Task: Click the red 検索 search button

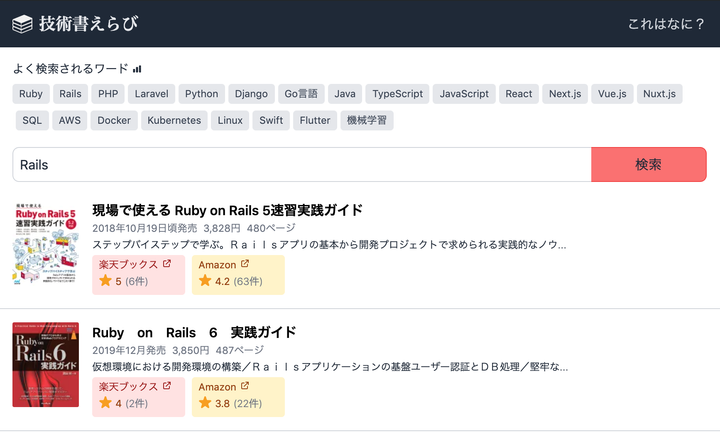Action: (649, 165)
